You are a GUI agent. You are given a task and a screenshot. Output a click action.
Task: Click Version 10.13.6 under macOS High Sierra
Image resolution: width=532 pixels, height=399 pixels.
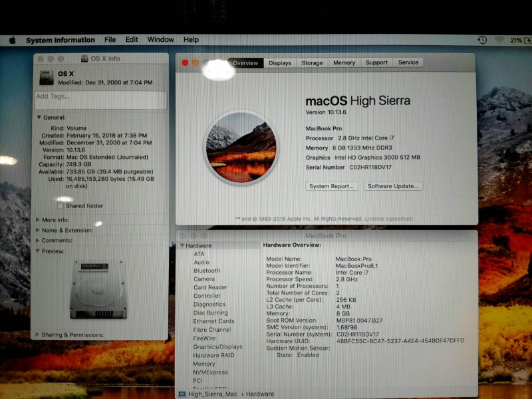326,112
